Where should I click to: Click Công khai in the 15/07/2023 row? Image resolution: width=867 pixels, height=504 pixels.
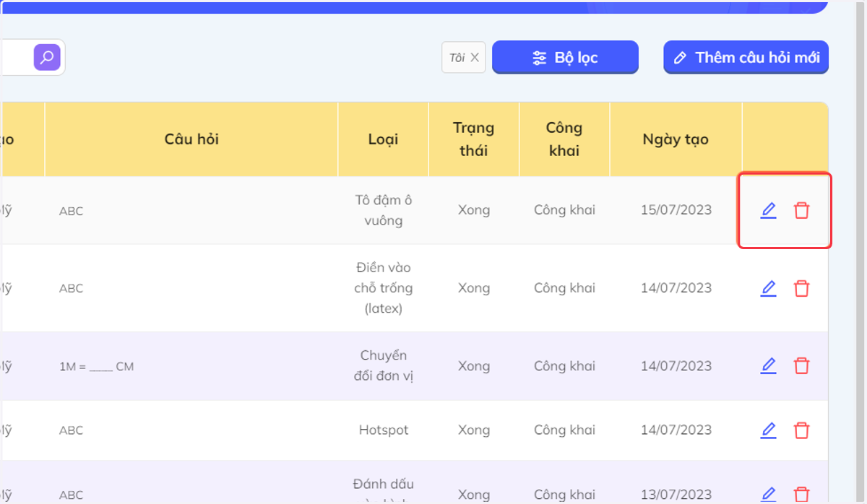564,210
